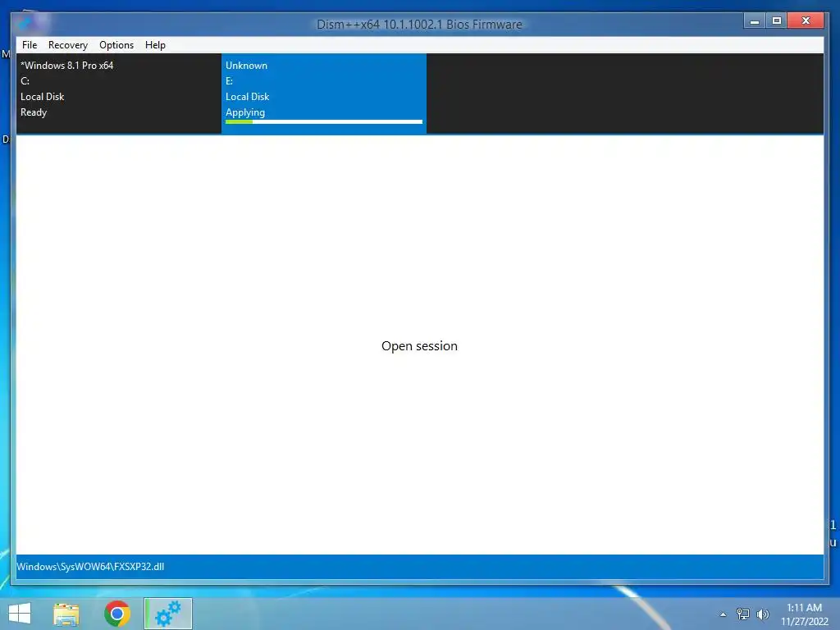840x630 pixels.
Task: Click the status path Windows\SysWOW64\FXSXP32.dll
Action: [x=90, y=567]
